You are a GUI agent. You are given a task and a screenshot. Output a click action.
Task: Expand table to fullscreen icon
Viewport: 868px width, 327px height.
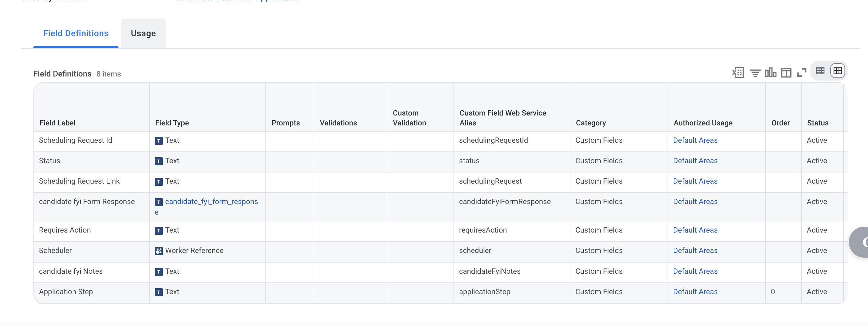801,72
